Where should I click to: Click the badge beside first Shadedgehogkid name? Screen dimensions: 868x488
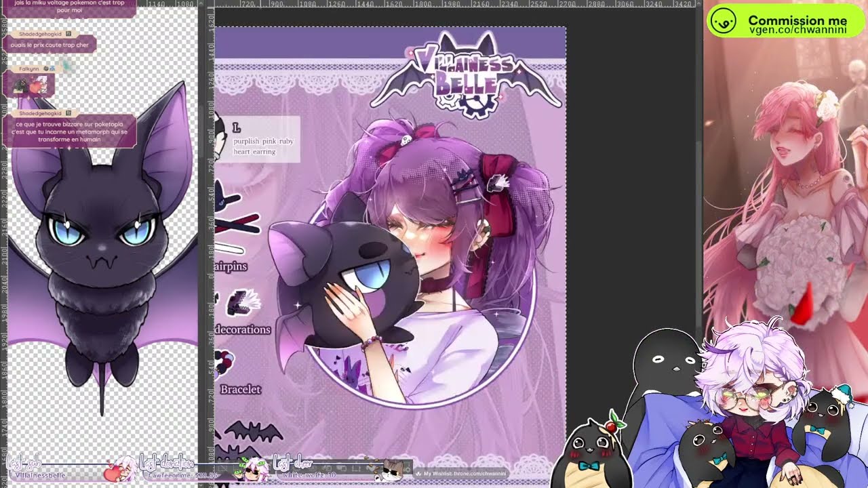tap(68, 33)
